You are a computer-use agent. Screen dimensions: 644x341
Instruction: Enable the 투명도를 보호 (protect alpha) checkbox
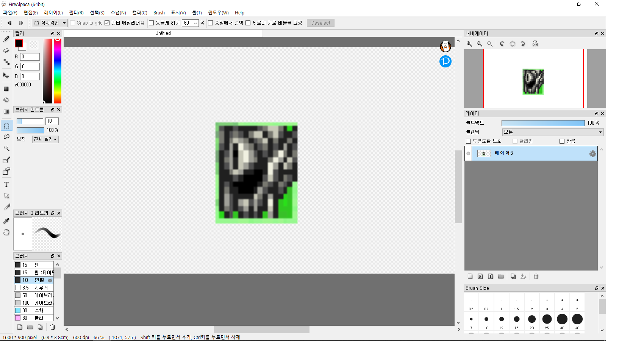pyautogui.click(x=469, y=141)
